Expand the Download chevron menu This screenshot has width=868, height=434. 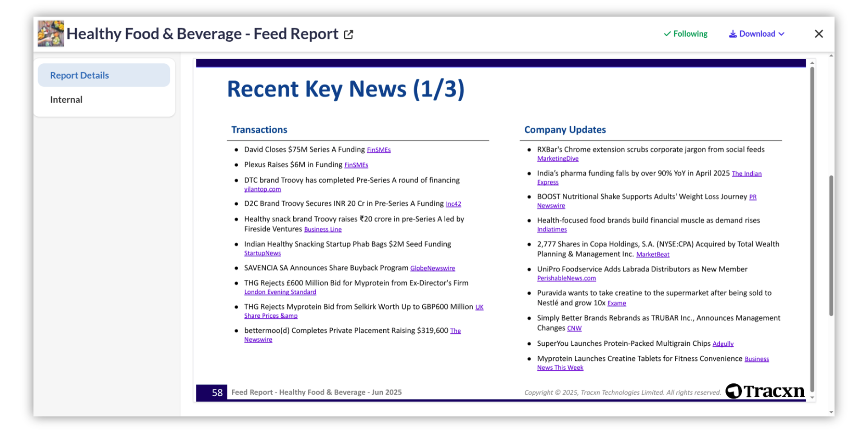pyautogui.click(x=782, y=34)
